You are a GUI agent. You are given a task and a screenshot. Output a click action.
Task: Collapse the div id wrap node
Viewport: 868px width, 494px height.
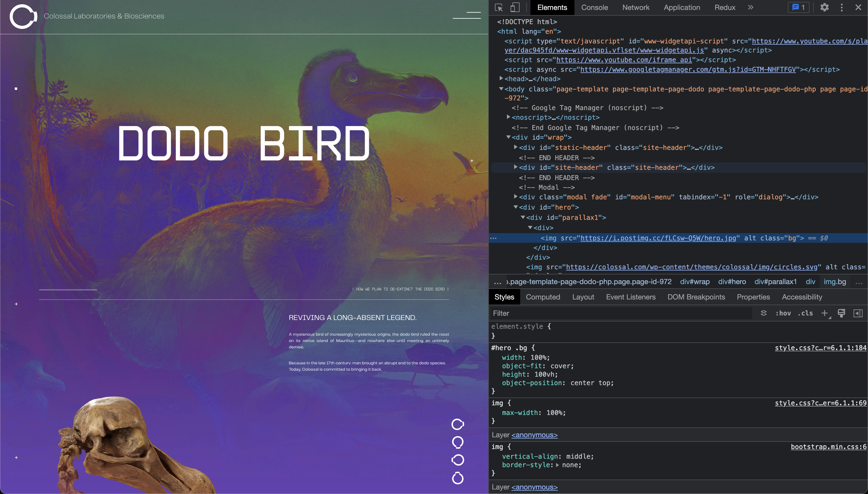click(x=508, y=137)
